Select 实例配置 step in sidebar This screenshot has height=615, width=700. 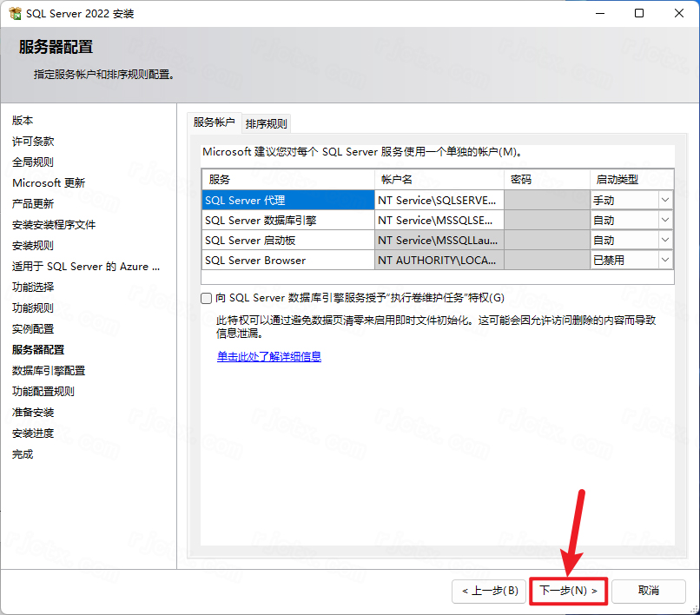[x=33, y=329]
